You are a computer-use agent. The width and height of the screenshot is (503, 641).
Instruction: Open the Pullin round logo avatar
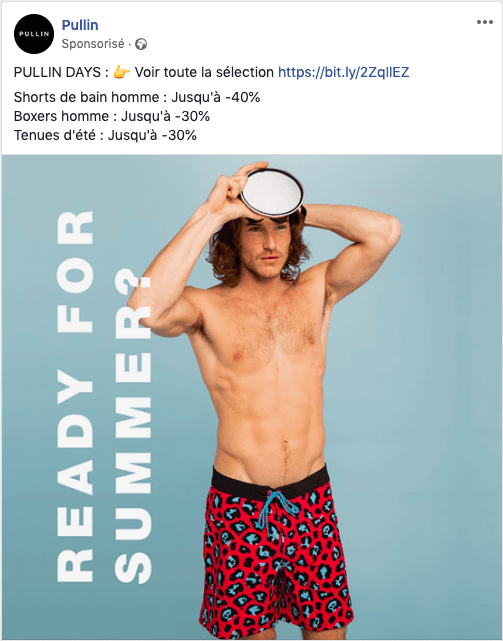click(x=34, y=34)
